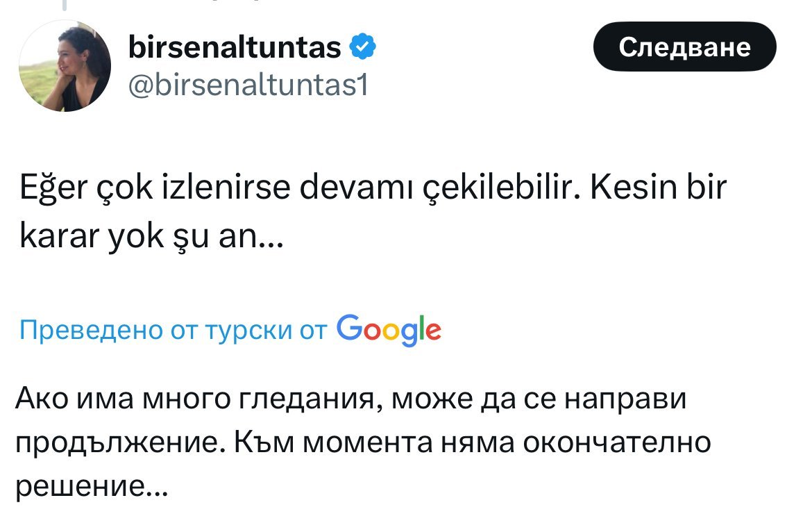Open the birsenaltuntas display name link
Screen dimensions: 812x523
point(235,48)
